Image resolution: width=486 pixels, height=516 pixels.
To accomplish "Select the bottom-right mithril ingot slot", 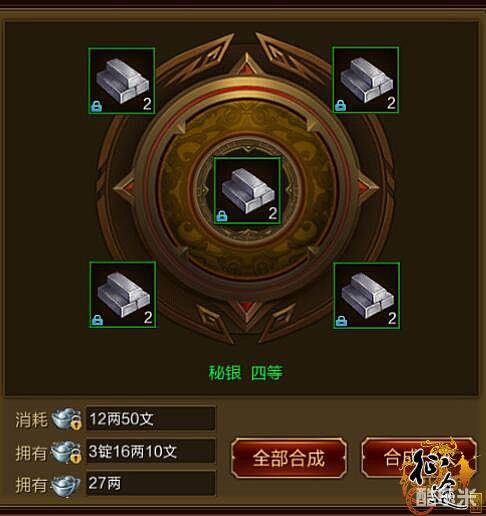I will point(367,295).
